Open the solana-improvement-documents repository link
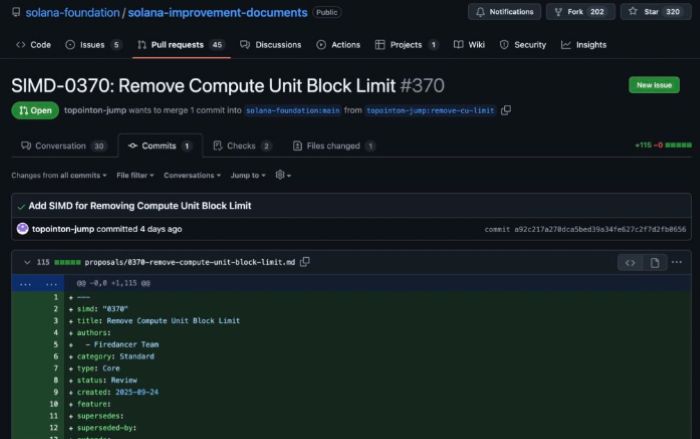700x439 pixels. pyautogui.click(x=217, y=13)
